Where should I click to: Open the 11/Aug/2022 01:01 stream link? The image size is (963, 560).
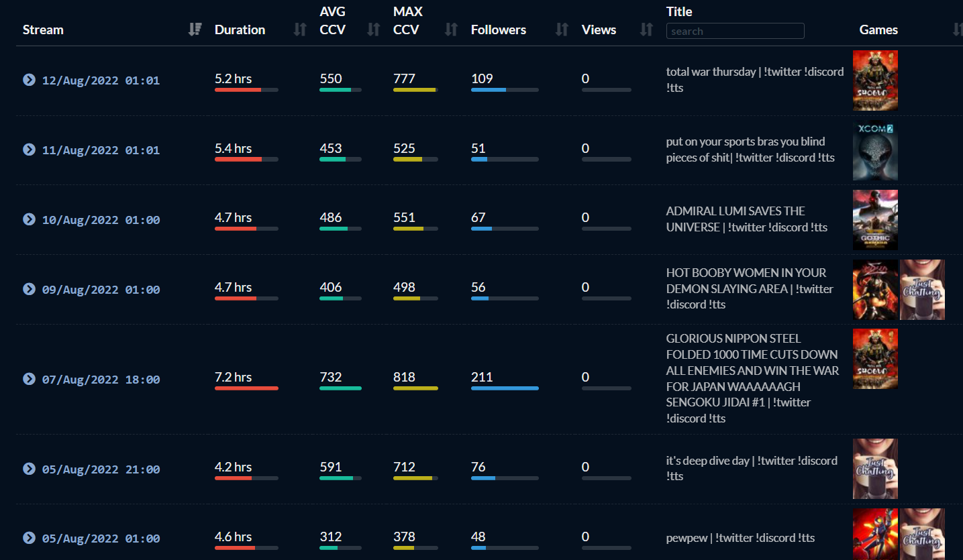[101, 150]
